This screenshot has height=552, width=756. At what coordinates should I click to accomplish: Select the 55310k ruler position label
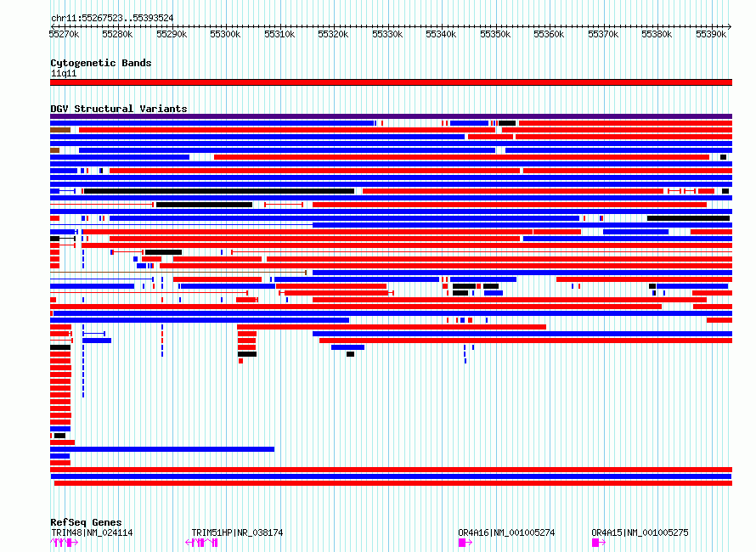(x=279, y=34)
